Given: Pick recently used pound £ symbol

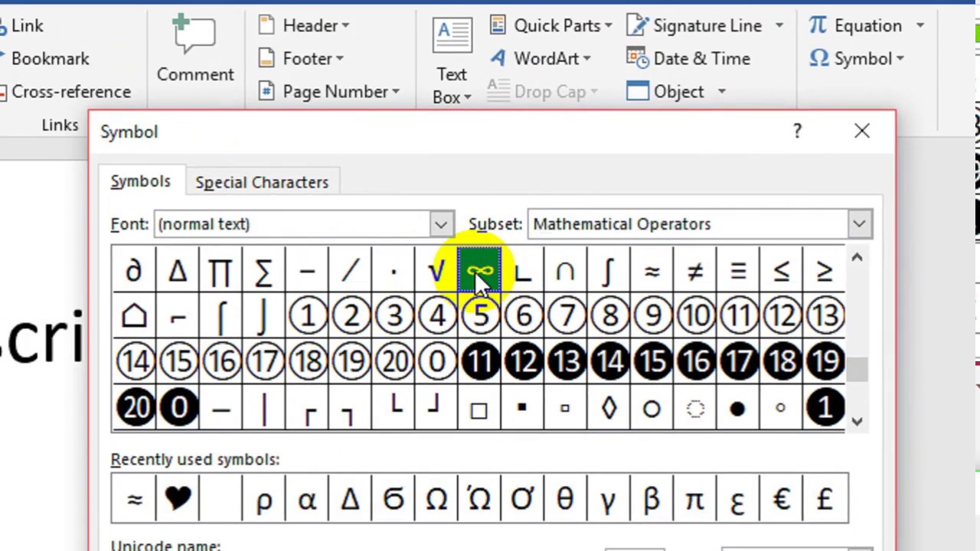Looking at the screenshot, I should pyautogui.click(x=825, y=499).
